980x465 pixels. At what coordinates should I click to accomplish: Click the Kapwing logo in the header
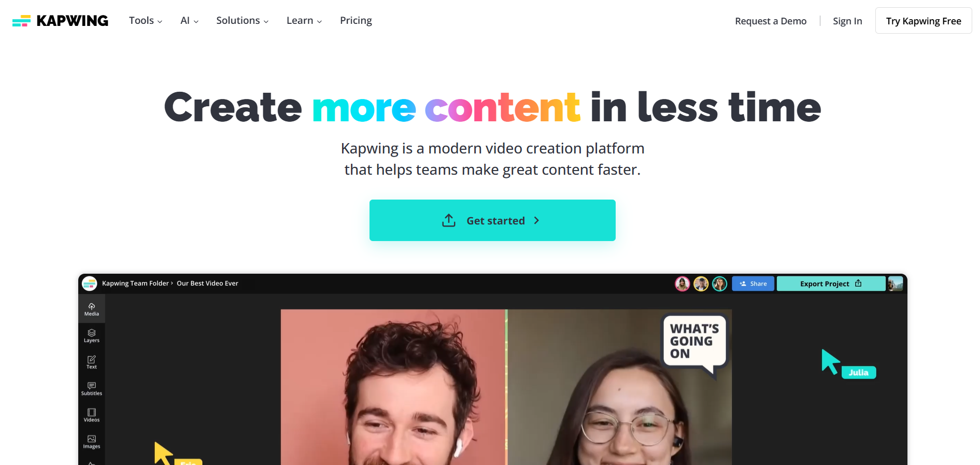[x=60, y=21]
